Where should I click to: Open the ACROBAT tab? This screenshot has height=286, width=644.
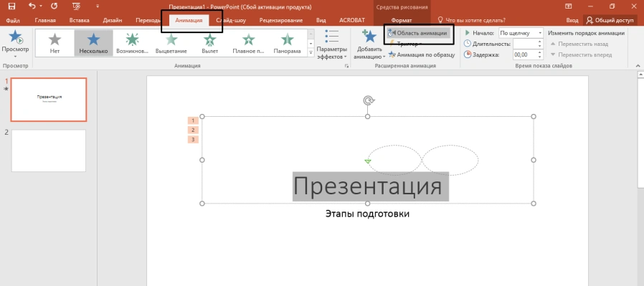[x=352, y=20]
